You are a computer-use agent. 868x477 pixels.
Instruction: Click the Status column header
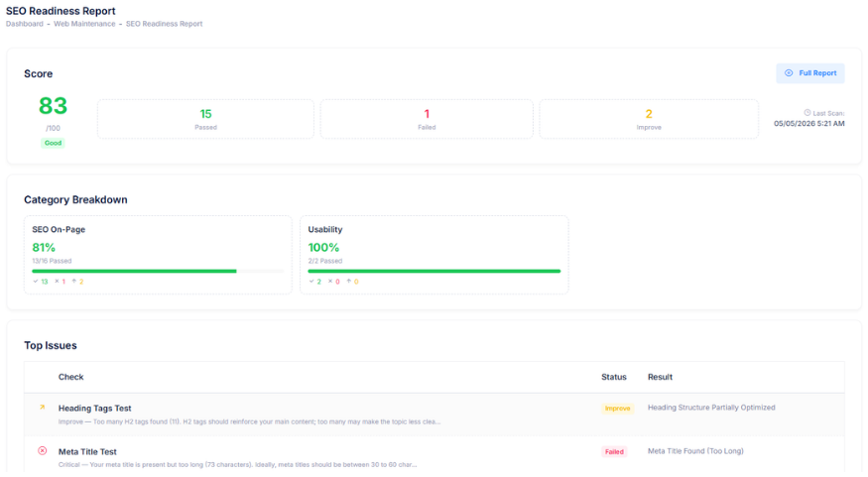pos(614,377)
